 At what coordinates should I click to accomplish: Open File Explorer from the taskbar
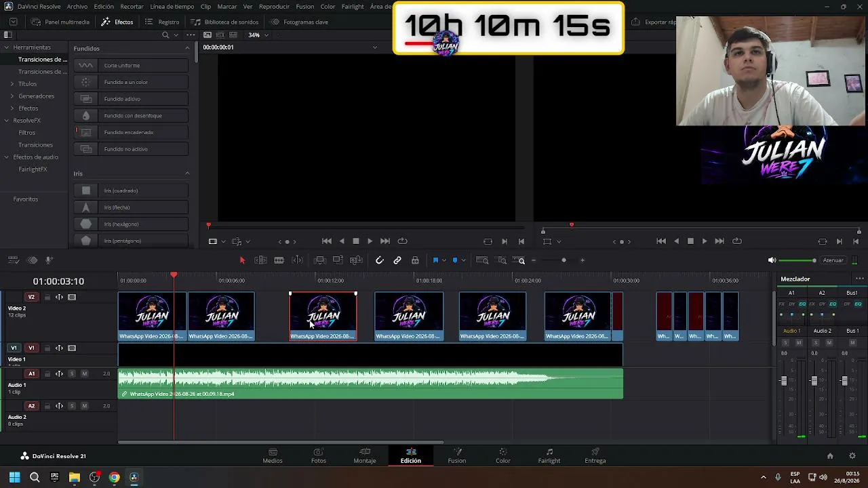point(75,477)
